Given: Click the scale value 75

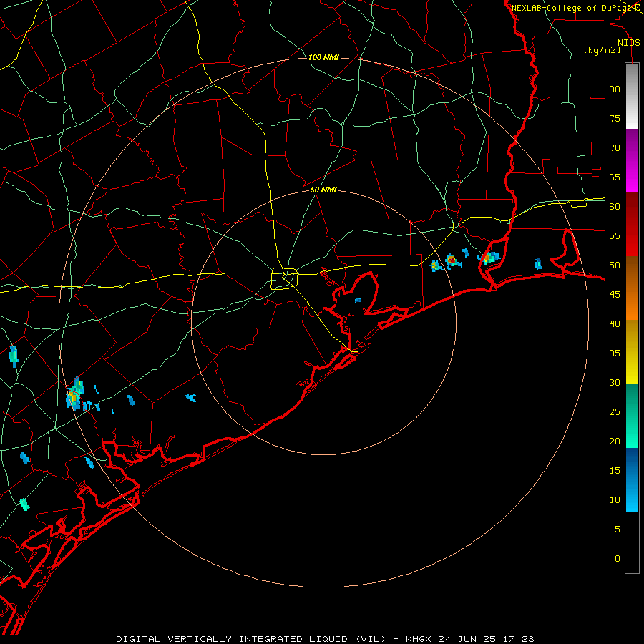Looking at the screenshot, I should (x=615, y=118).
